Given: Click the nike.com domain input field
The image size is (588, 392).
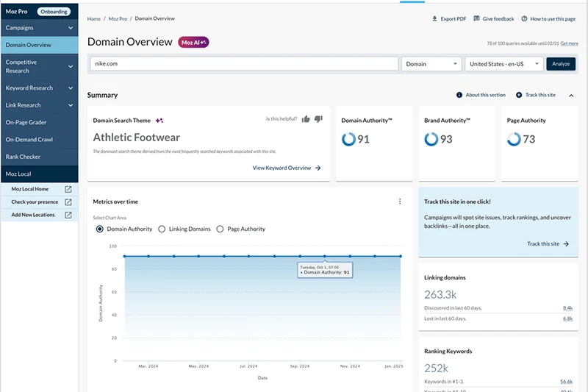Looking at the screenshot, I should 244,64.
